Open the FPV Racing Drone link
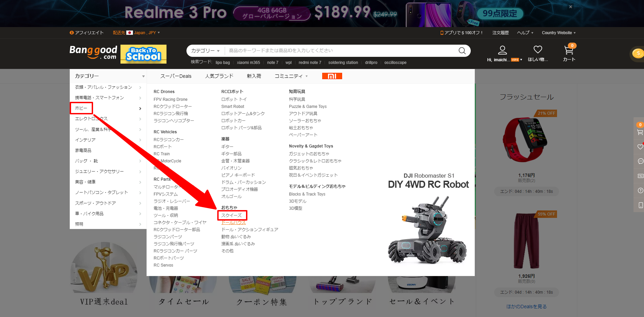The width and height of the screenshot is (644, 317). click(x=171, y=99)
